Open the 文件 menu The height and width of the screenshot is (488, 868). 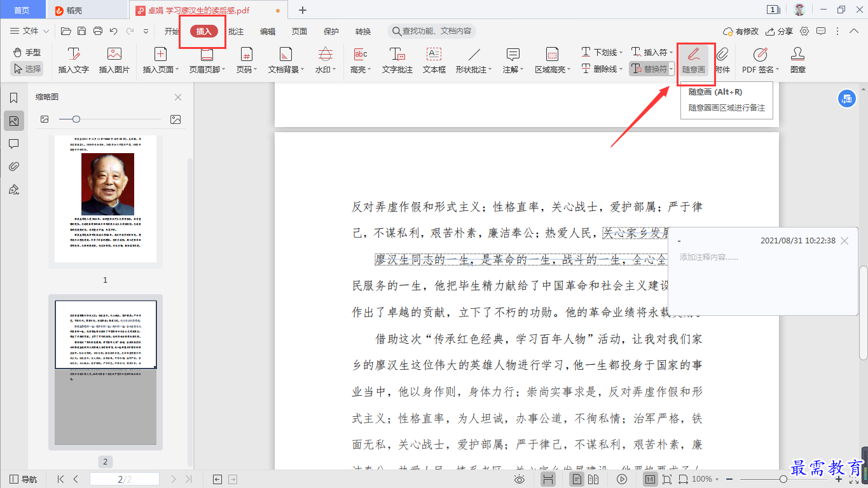pyautogui.click(x=29, y=31)
